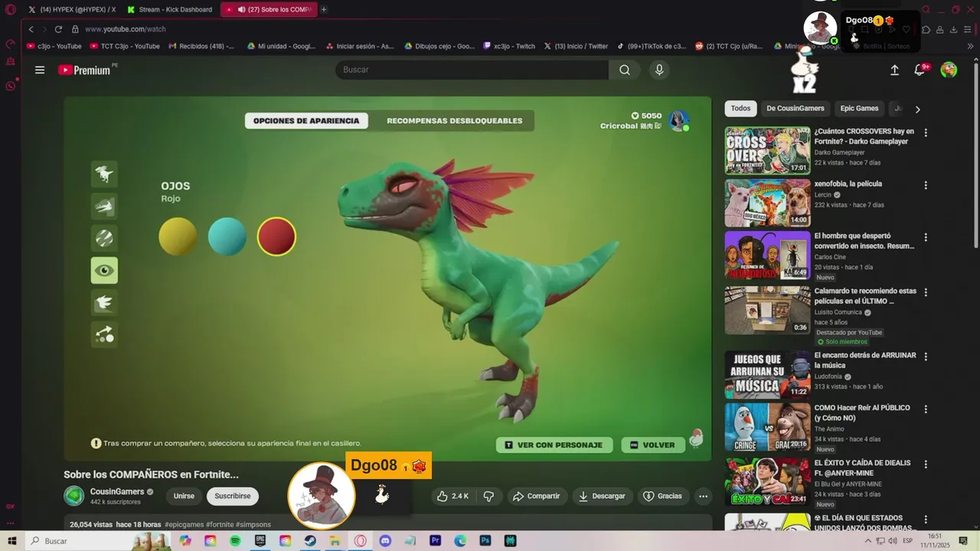Open Steam from the taskbar

click(x=310, y=541)
